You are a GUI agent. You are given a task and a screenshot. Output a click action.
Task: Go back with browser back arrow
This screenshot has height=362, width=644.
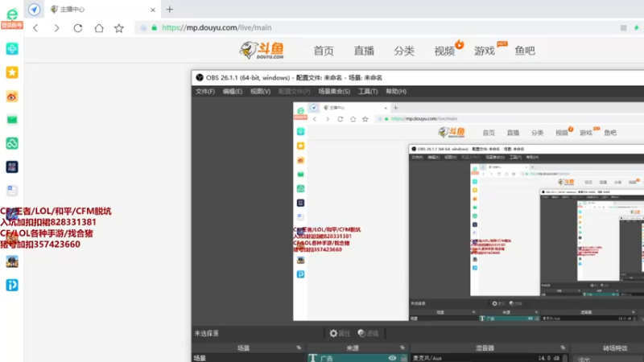point(35,28)
